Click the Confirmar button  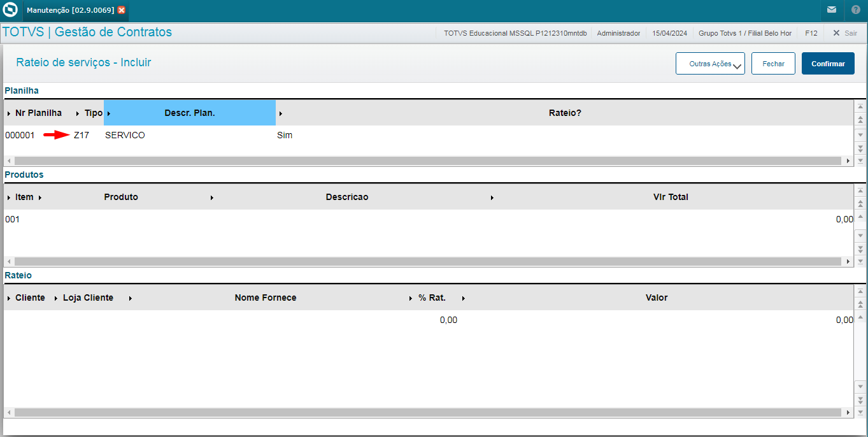[x=828, y=64]
